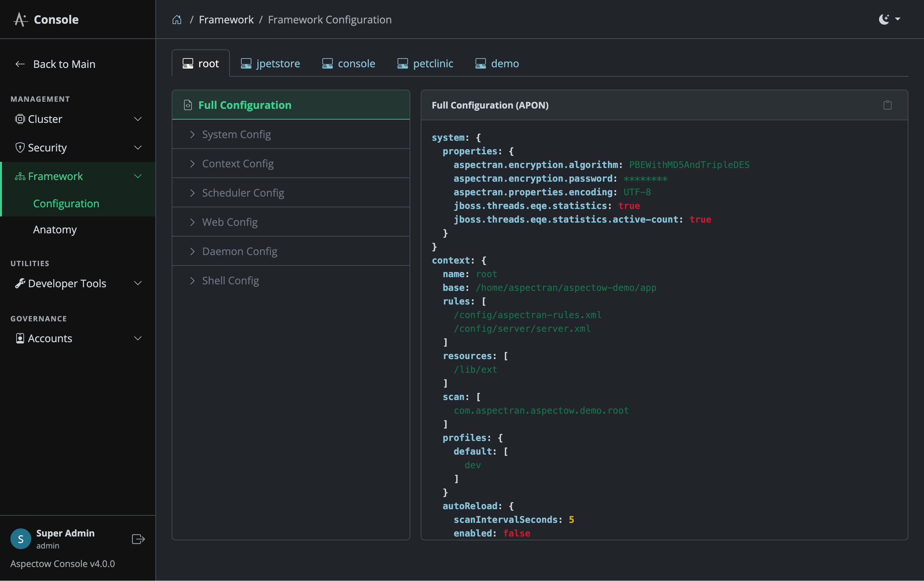Click the Aspectow Console v4.0.0 version text
This screenshot has height=581, width=924.
coord(62,563)
